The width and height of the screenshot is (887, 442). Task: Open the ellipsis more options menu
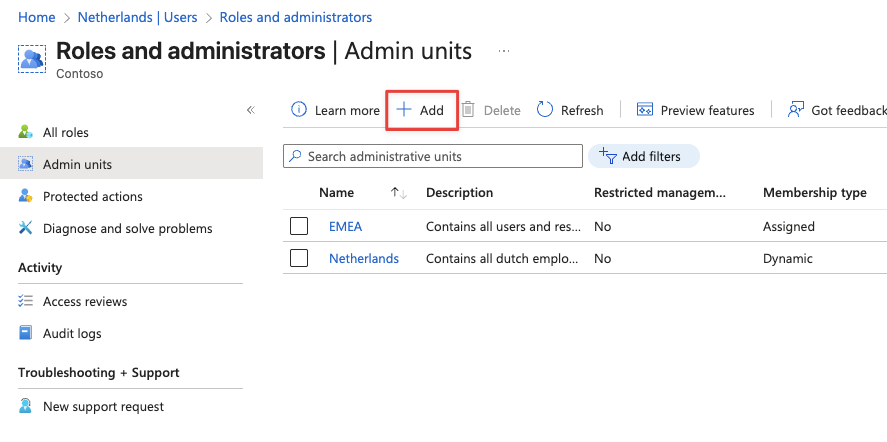[x=503, y=50]
